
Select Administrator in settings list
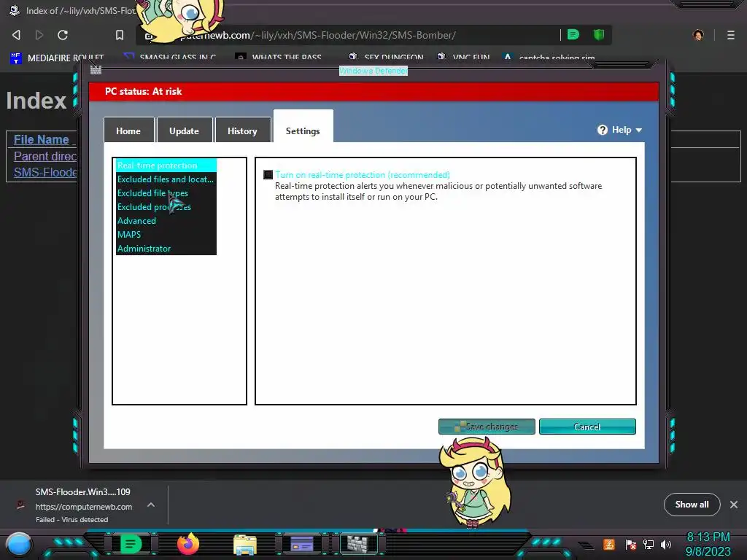coord(166,248)
